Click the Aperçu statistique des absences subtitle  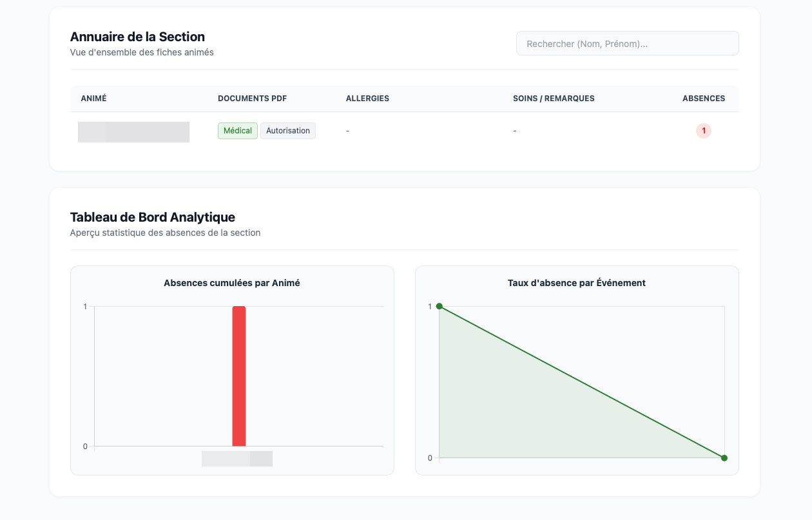(x=165, y=233)
